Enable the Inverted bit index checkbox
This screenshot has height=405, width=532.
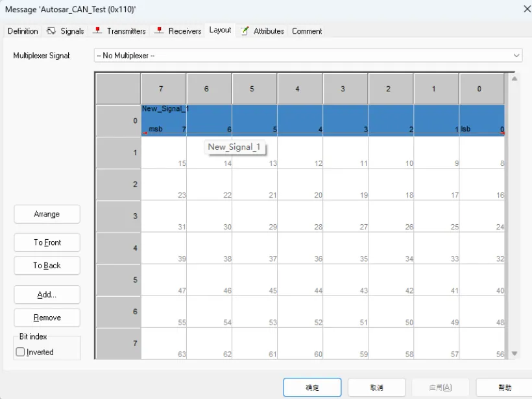click(x=21, y=353)
